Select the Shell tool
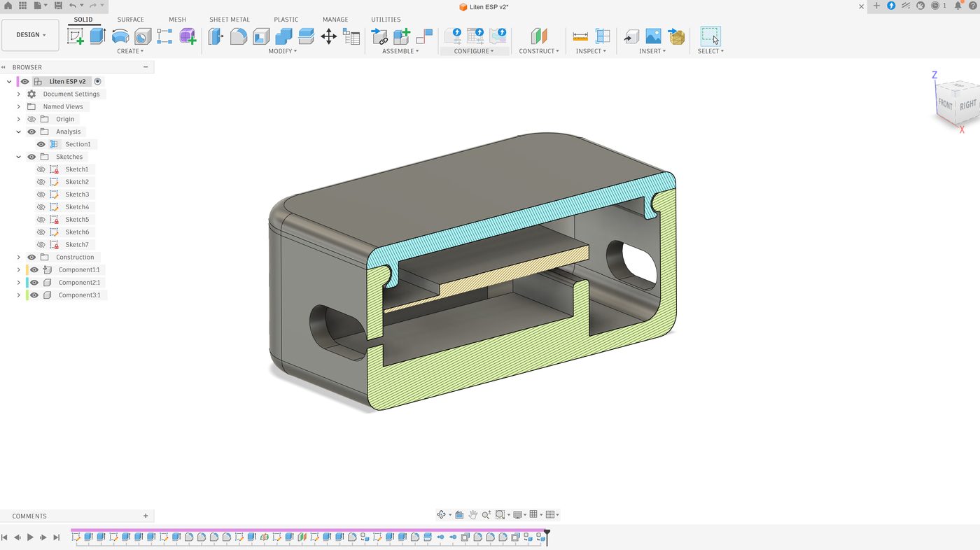980x550 pixels. tap(261, 36)
